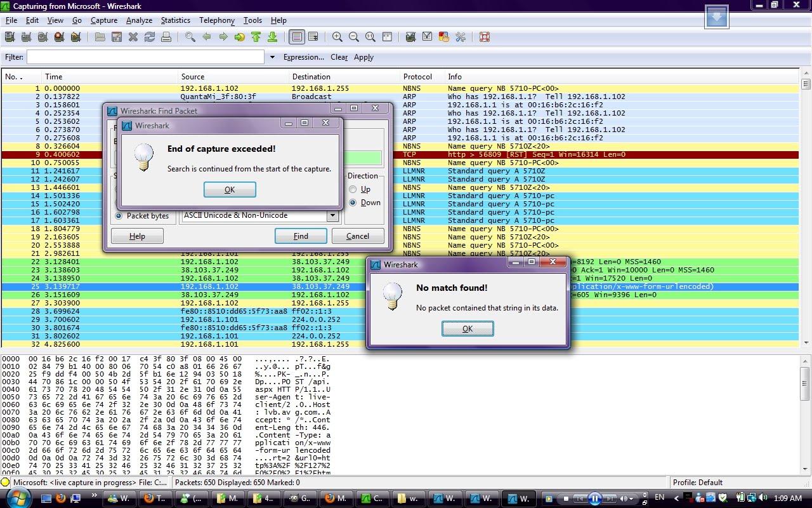Open the Statistics menu
This screenshot has height=508, width=812.
[175, 20]
